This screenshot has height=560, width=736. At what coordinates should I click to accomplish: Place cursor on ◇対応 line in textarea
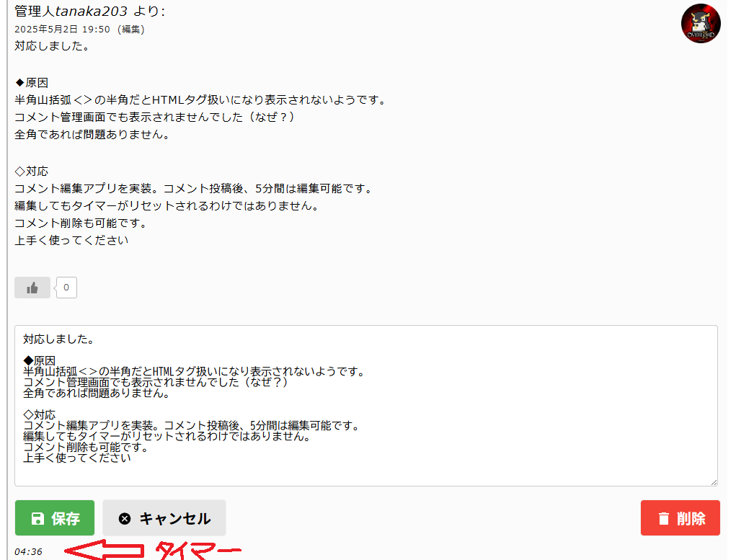[x=40, y=414]
